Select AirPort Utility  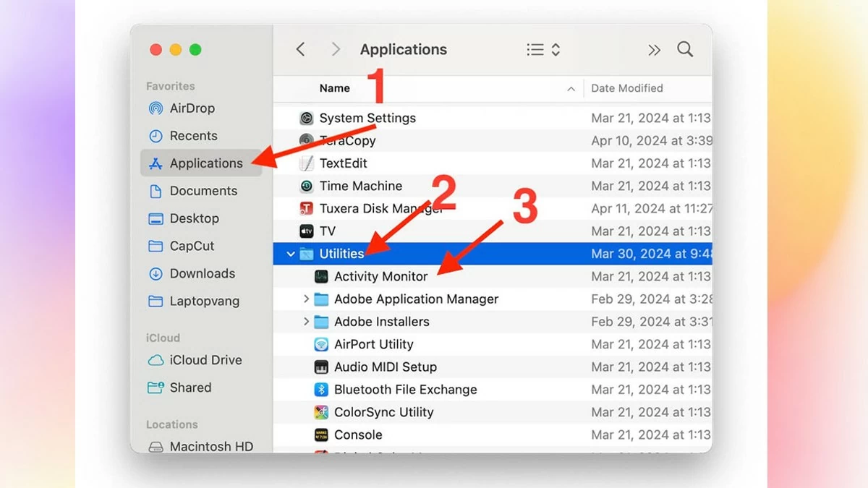click(x=374, y=344)
